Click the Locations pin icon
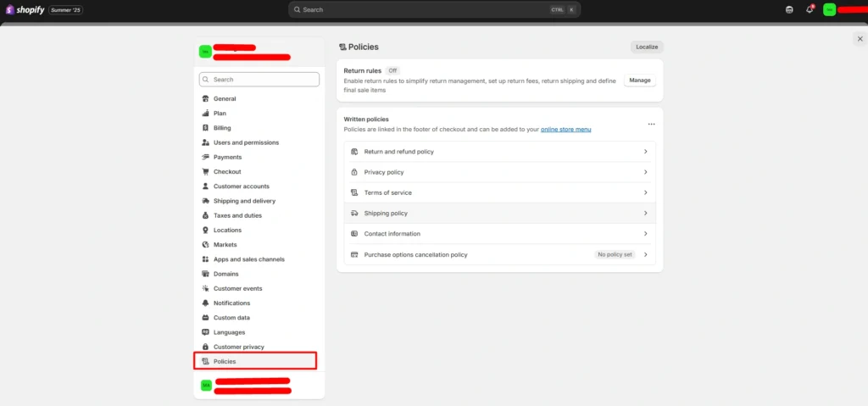868x406 pixels. [205, 230]
